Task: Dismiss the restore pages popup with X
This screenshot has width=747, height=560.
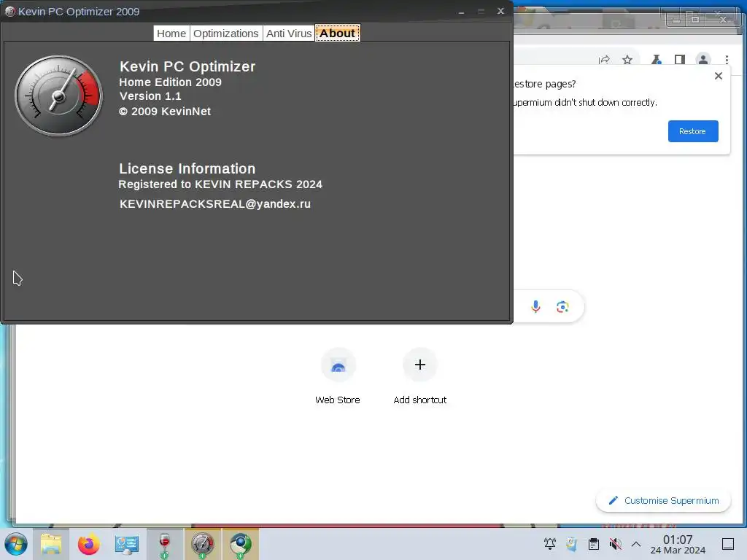Action: (719, 76)
